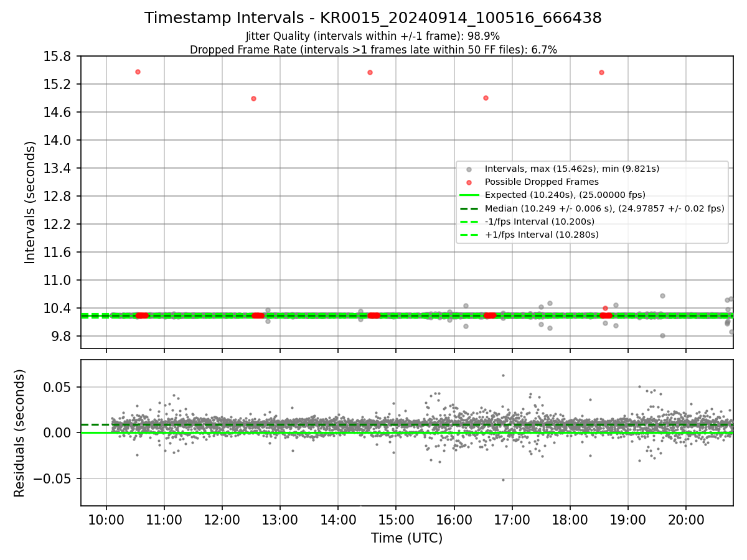Select legend entry "-1/fps Interval (10.200s)"
Screen dimensions: 747x560
[x=539, y=222]
